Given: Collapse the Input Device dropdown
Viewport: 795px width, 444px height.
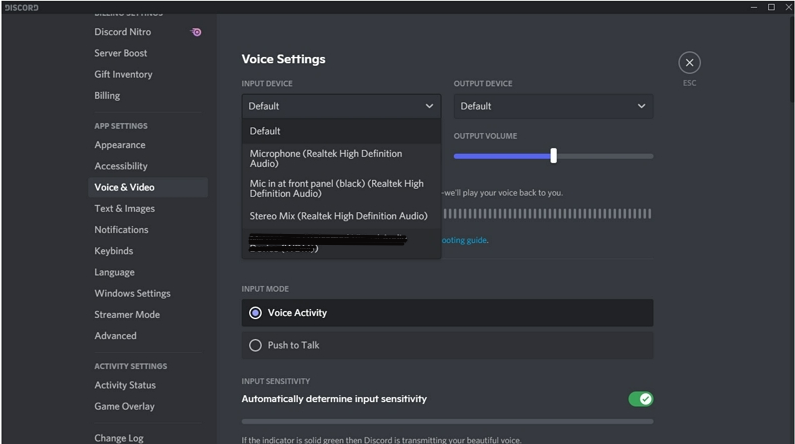Looking at the screenshot, I should coord(341,106).
